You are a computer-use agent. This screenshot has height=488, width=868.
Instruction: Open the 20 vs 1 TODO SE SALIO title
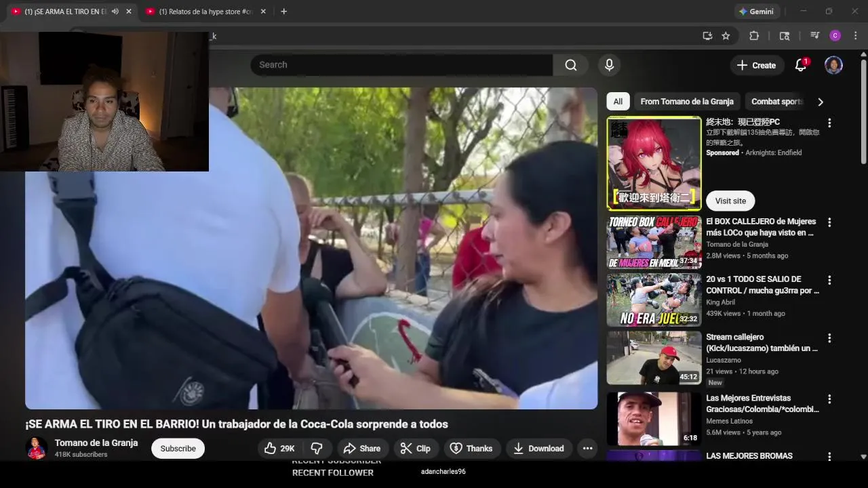click(762, 285)
